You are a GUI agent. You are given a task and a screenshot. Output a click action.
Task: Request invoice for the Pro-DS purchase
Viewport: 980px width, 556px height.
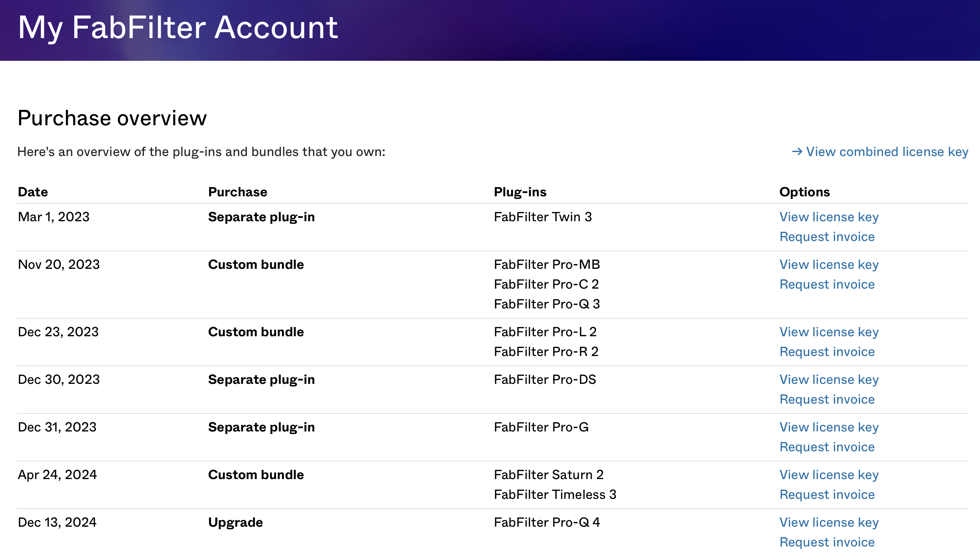point(827,400)
